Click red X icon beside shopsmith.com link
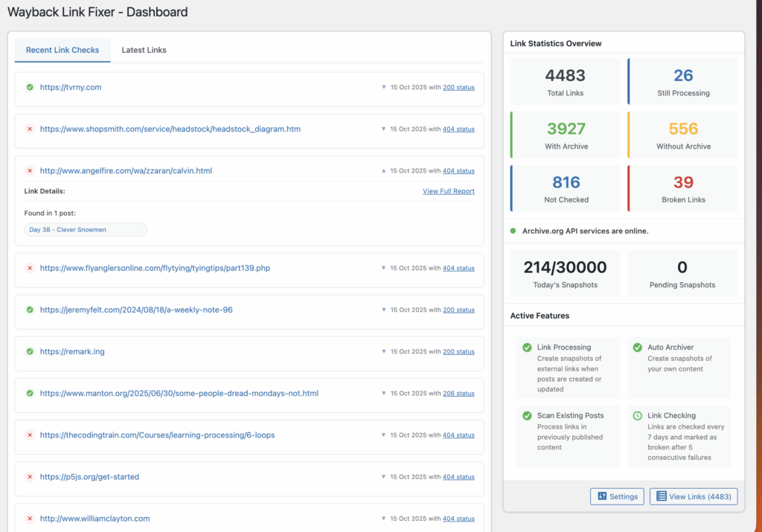Viewport: 762px width, 532px height. coord(30,129)
